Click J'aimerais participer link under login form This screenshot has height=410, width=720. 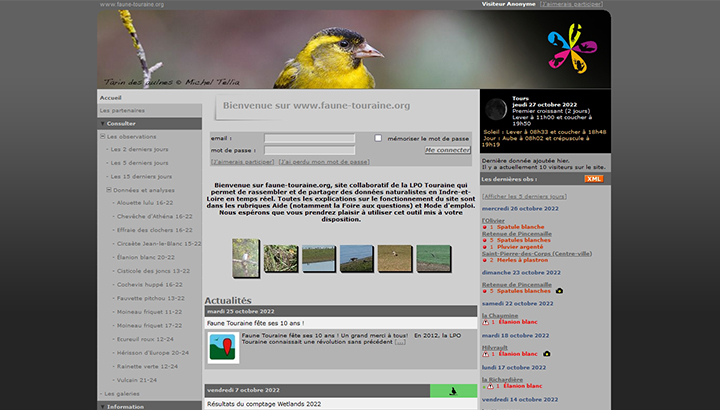[x=242, y=162]
